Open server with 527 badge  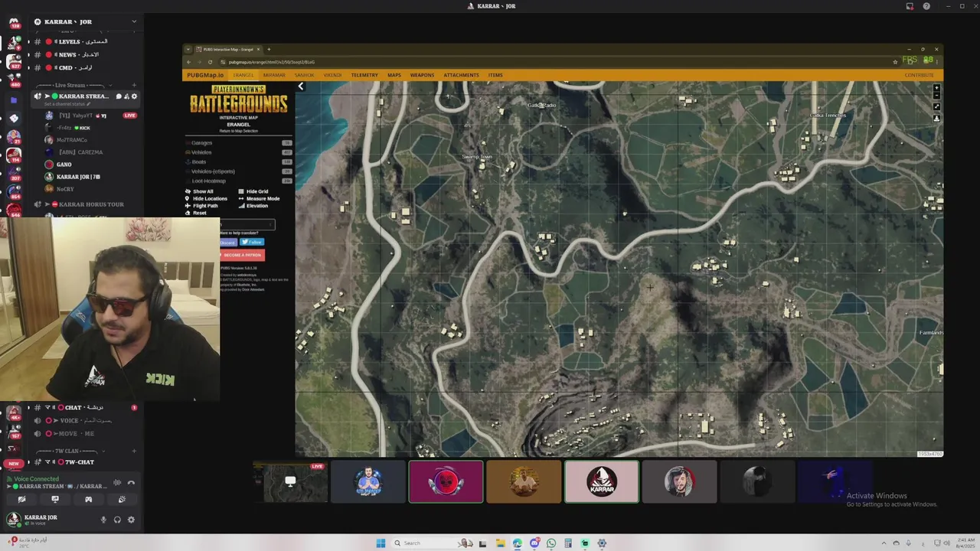coord(14,61)
